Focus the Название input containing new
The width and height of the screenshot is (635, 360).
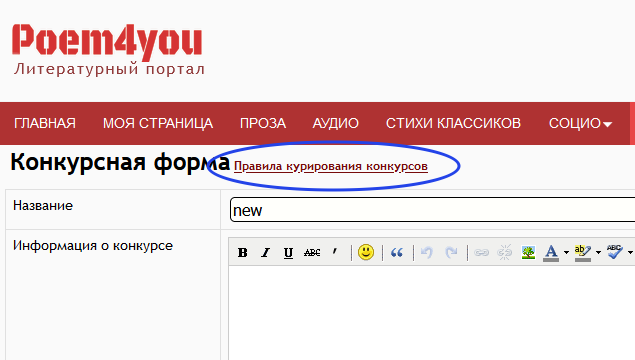click(x=432, y=210)
